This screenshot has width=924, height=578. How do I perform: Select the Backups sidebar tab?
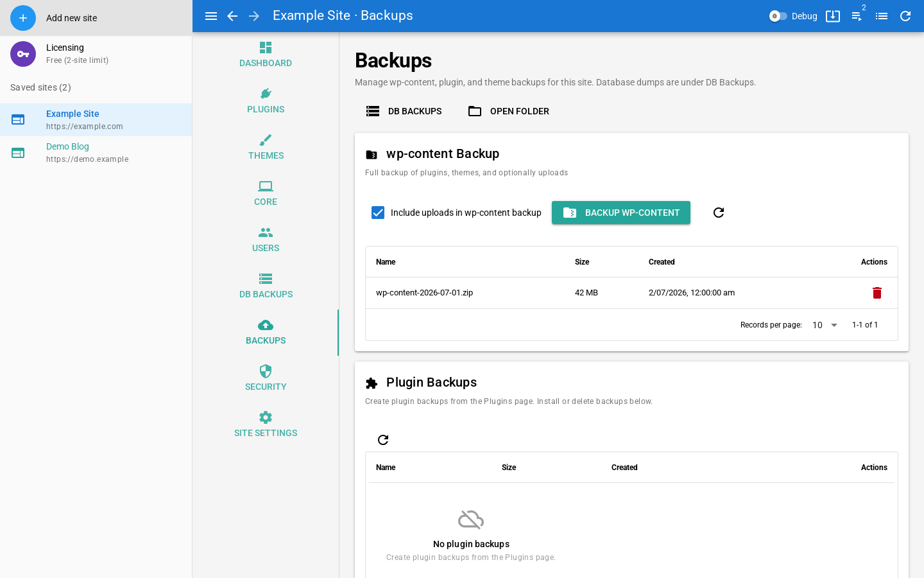(266, 333)
